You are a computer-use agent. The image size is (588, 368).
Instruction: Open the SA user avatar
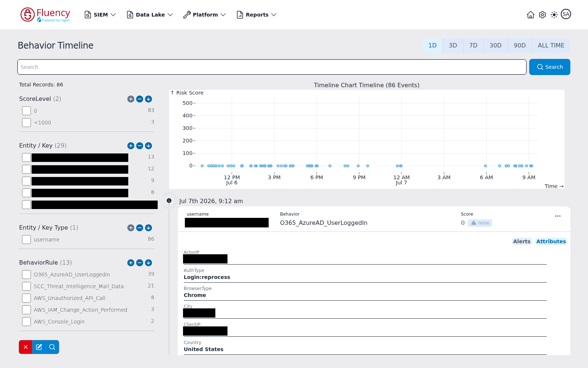click(566, 14)
